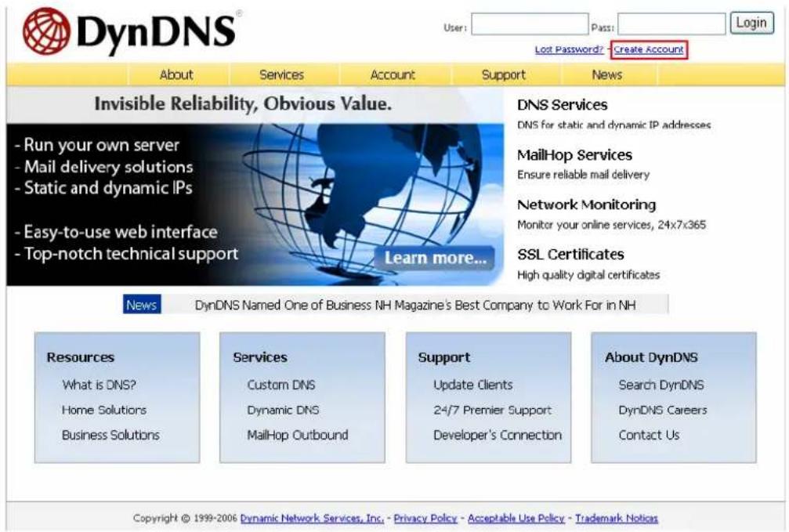Open the News menu in yellow bar

click(607, 75)
